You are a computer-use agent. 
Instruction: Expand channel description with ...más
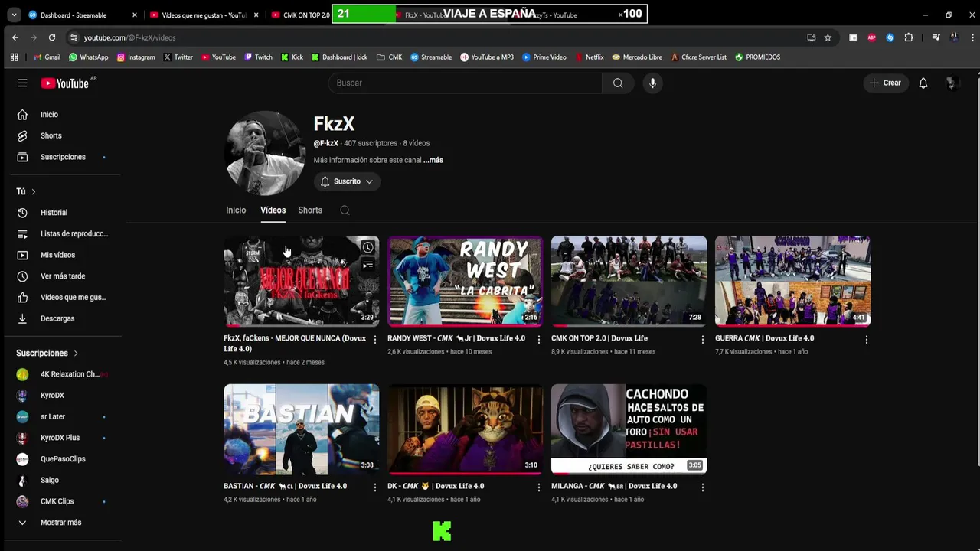click(x=433, y=160)
